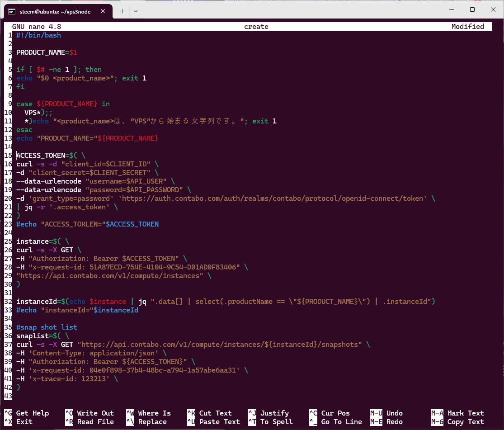Click the ^T To Spell shortcut
This screenshot has width=504, height=430.
270,422
